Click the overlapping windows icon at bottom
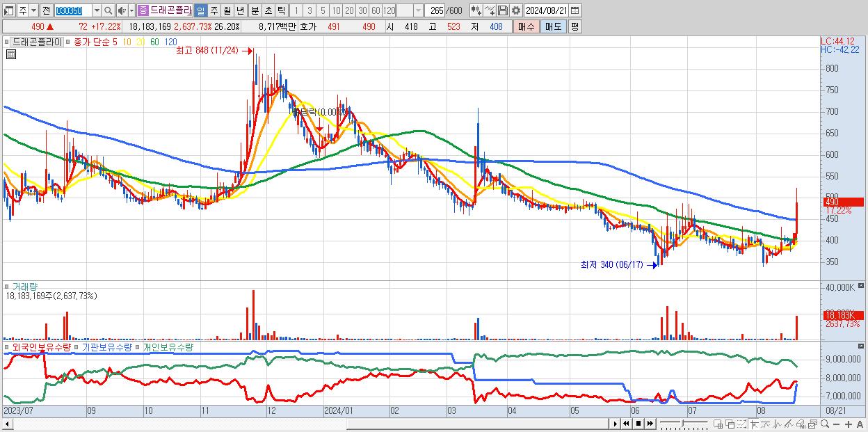868x432 pixels. (730, 424)
